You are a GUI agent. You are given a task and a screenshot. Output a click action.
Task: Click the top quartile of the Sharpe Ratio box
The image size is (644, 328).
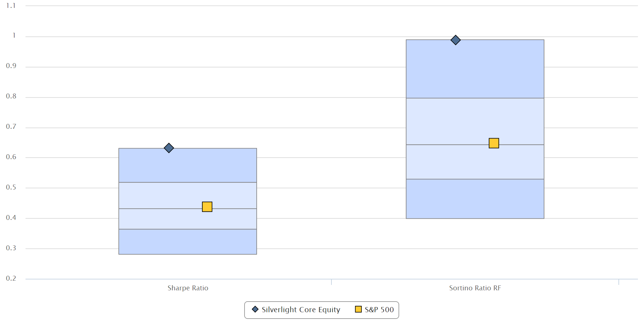click(188, 166)
